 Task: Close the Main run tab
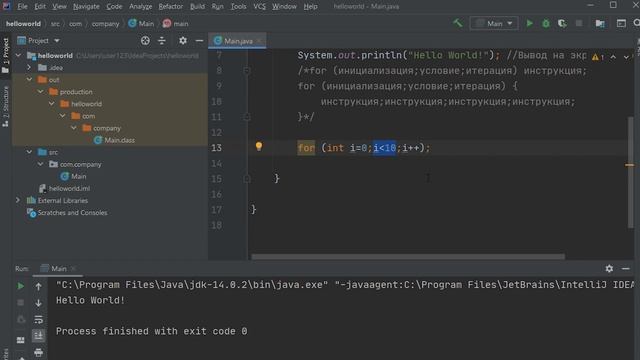(x=73, y=269)
